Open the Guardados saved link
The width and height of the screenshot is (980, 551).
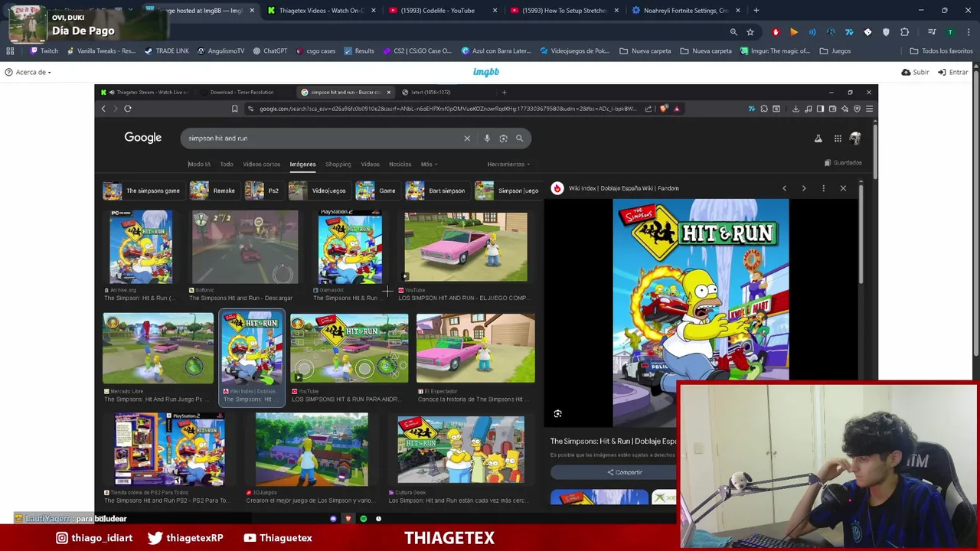pos(843,162)
